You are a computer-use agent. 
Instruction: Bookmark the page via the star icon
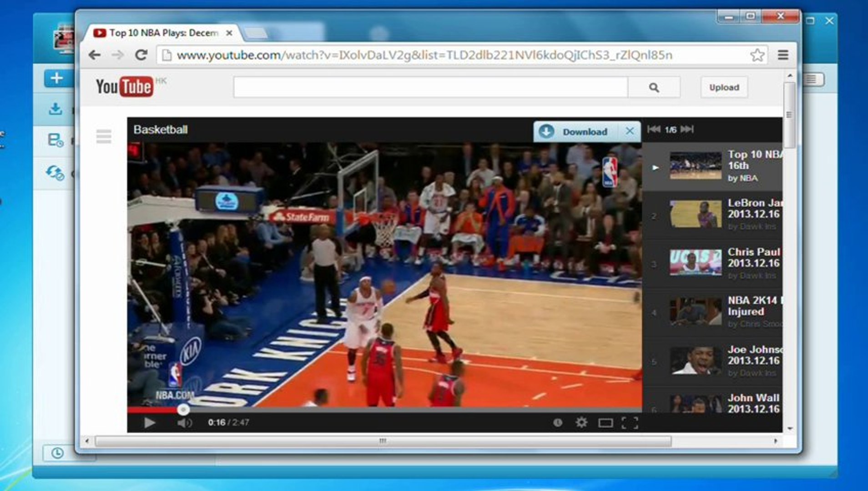[x=757, y=55]
